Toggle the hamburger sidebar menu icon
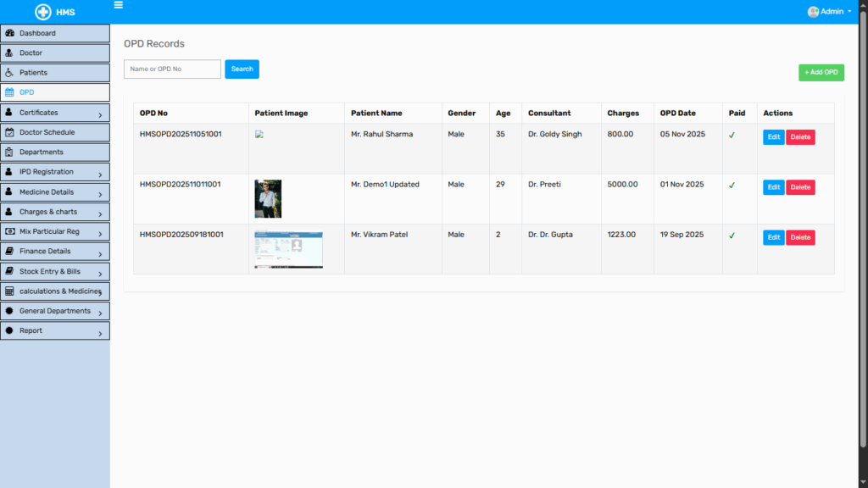 (118, 5)
